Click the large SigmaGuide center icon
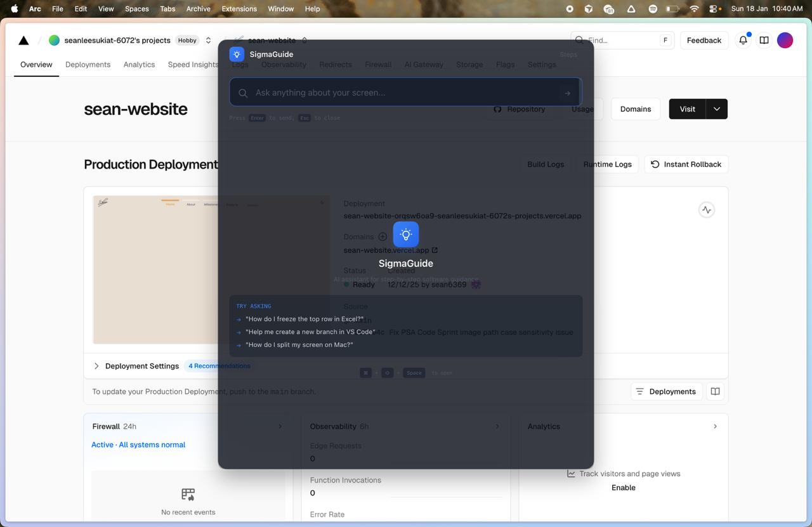 coord(406,234)
